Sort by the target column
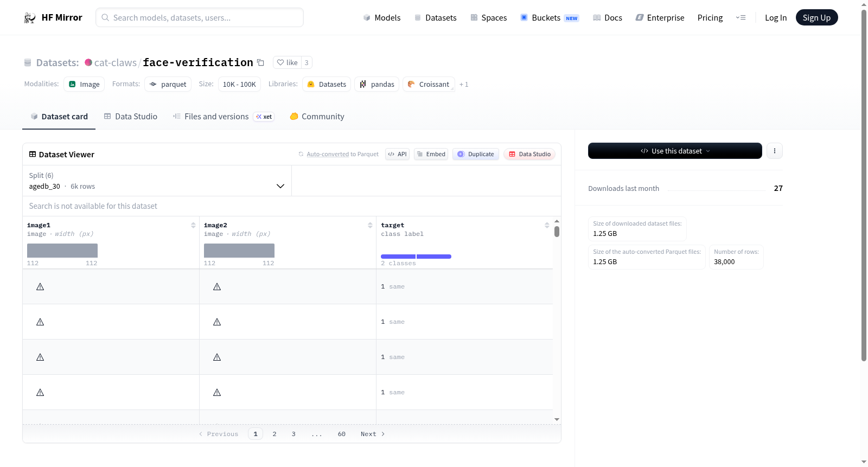Viewport: 868px width, 467px height. [x=547, y=225]
